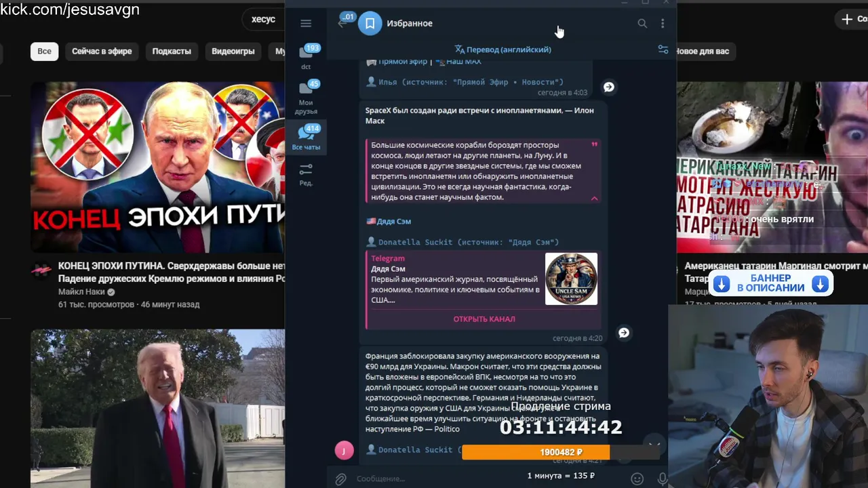Screen dimensions: 868x488
Task: Open the Trump video thumbnail on YouTube
Action: point(157,409)
